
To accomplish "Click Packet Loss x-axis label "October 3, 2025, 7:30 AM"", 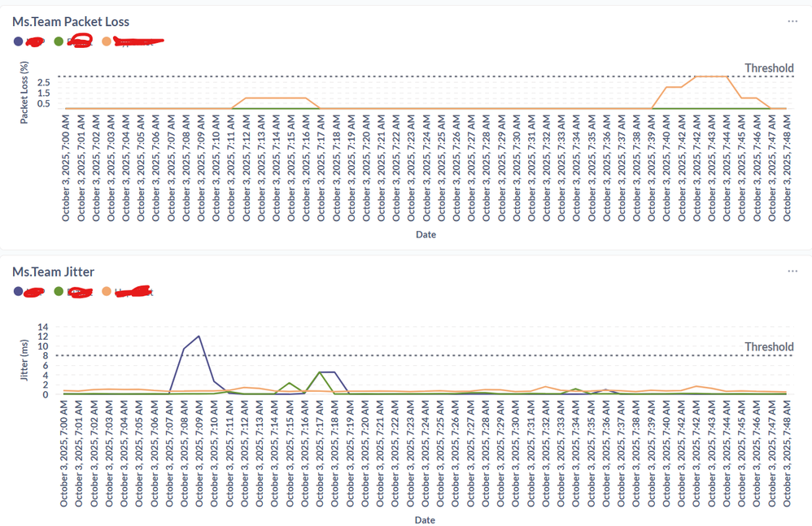I will pyautogui.click(x=517, y=168).
